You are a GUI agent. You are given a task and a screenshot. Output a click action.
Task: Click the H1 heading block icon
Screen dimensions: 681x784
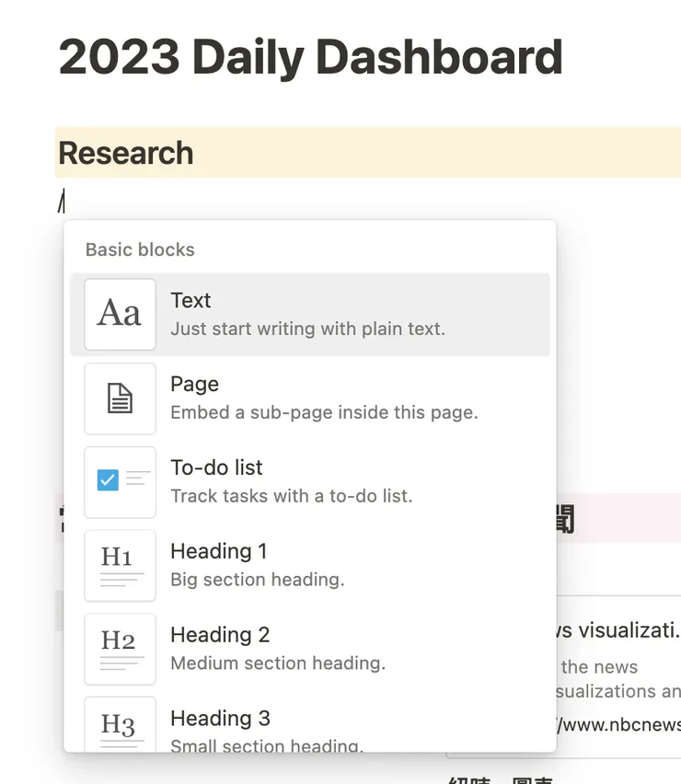[120, 565]
